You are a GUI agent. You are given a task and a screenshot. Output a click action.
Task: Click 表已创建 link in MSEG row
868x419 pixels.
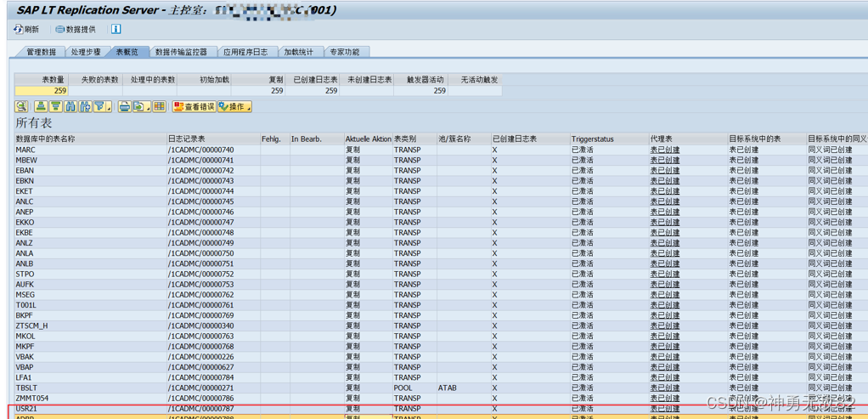[665, 295]
